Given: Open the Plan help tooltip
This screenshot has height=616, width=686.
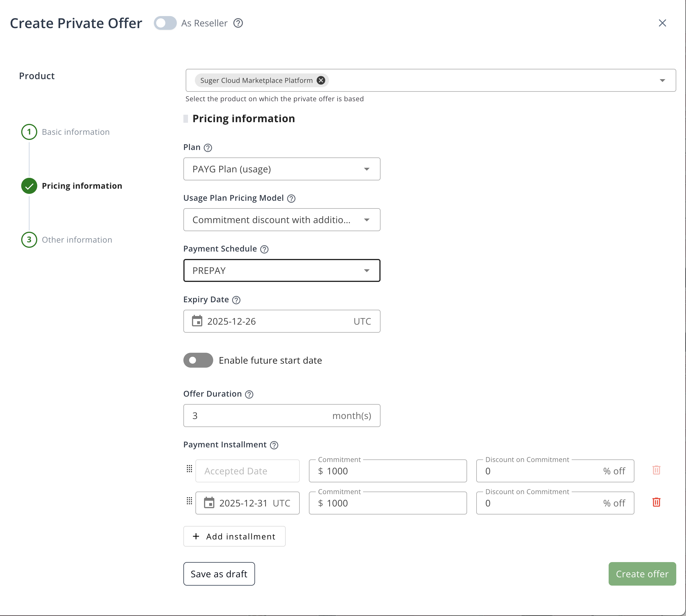Looking at the screenshot, I should point(208,148).
